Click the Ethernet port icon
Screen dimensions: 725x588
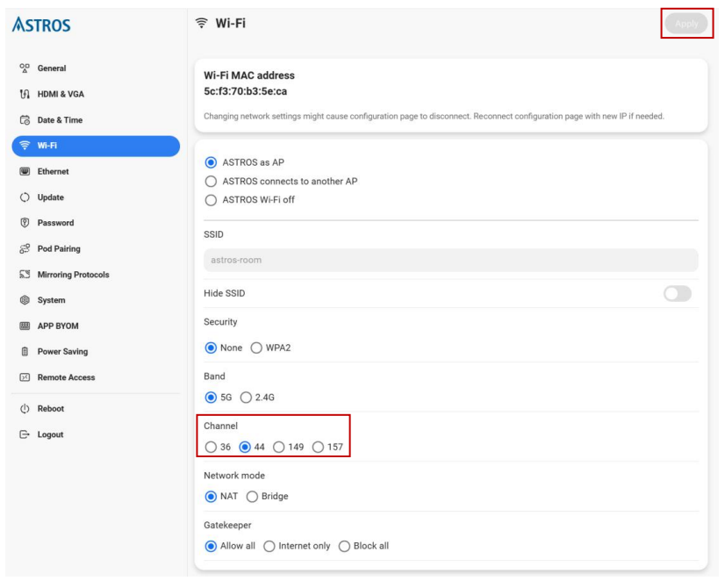pos(25,171)
